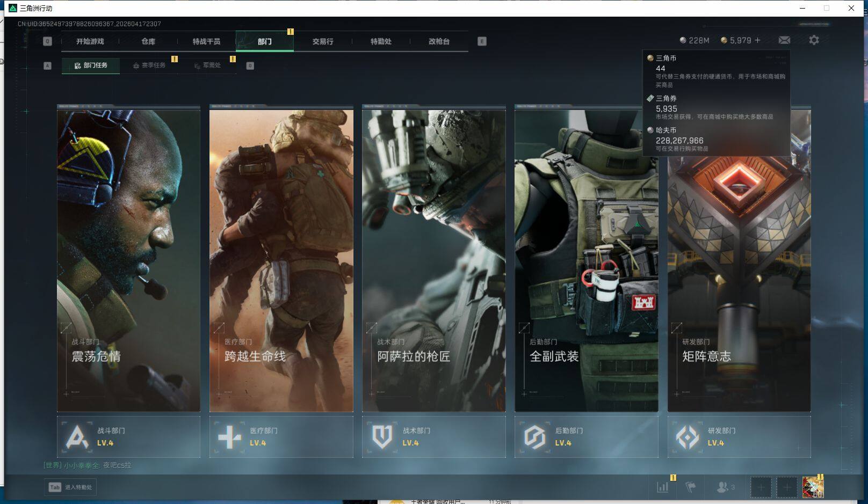Click the 战术部门 shield icon
Screen dimensions: 868x504
[382, 437]
